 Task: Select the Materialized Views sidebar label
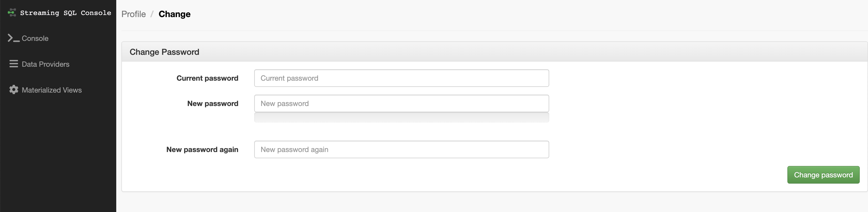[52, 90]
